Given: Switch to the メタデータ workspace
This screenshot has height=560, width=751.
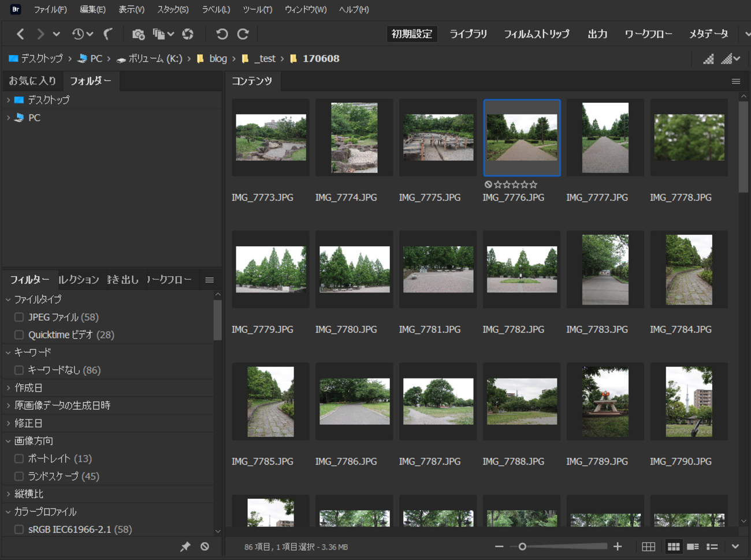Looking at the screenshot, I should 708,34.
